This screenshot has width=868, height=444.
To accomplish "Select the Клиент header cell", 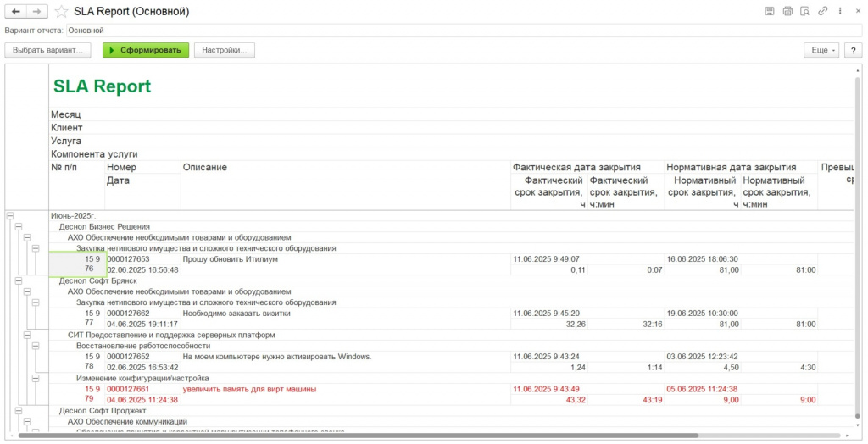I will (66, 128).
